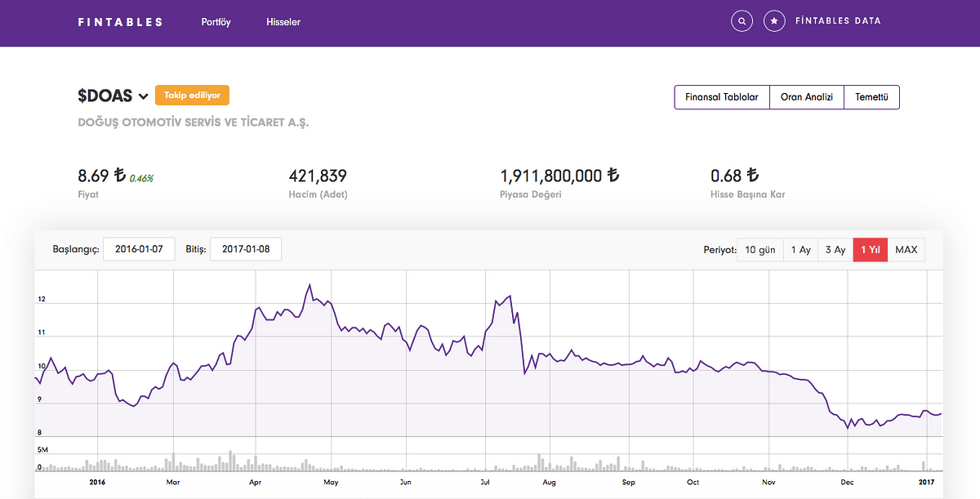Image resolution: width=980 pixels, height=499 pixels.
Task: Click the star favorites icon
Action: (774, 21)
